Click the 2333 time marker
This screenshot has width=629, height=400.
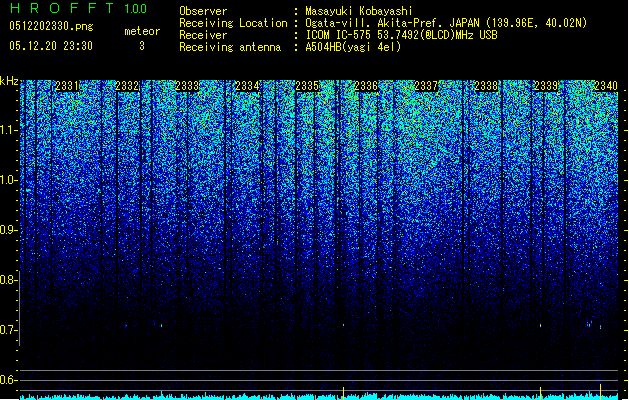pos(187,86)
